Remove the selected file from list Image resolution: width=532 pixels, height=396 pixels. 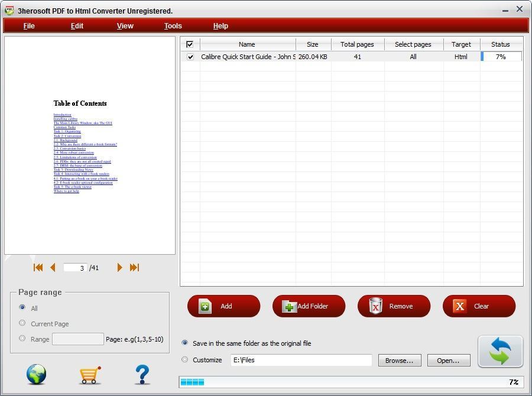point(394,306)
